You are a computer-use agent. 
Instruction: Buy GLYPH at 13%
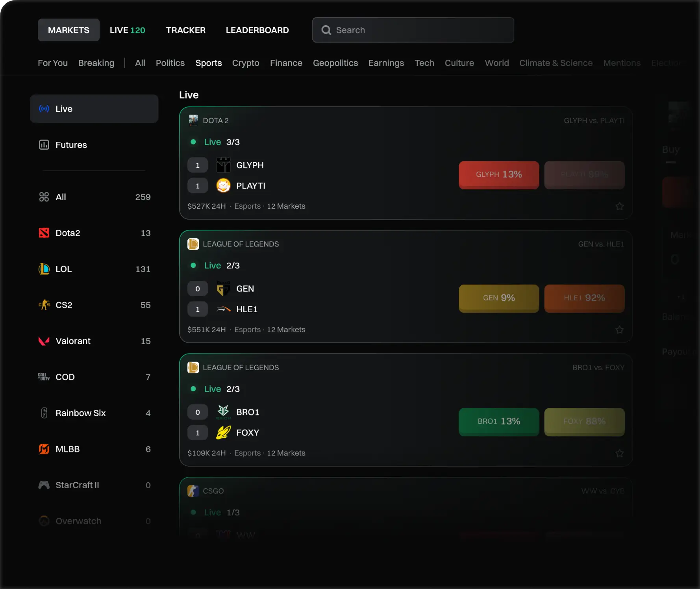499,175
